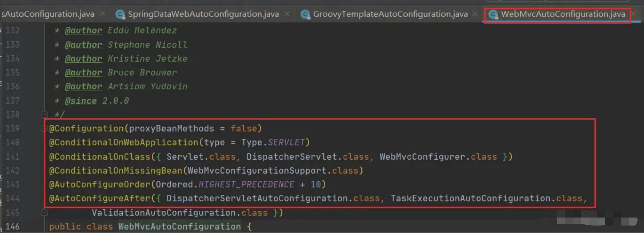Screen dimensions: 644x233
Task: Click the SERVLET constant in Type.SERVLET
Action: coord(286,142)
